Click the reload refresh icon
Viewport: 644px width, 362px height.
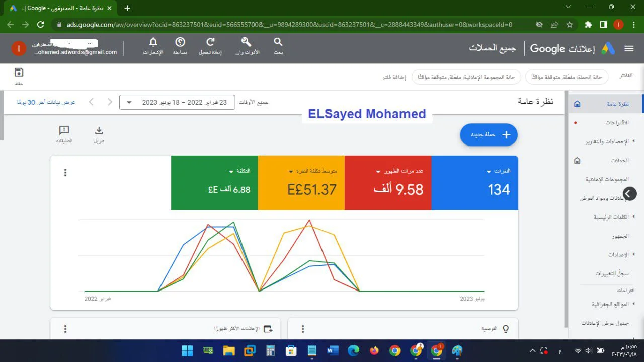211,43
